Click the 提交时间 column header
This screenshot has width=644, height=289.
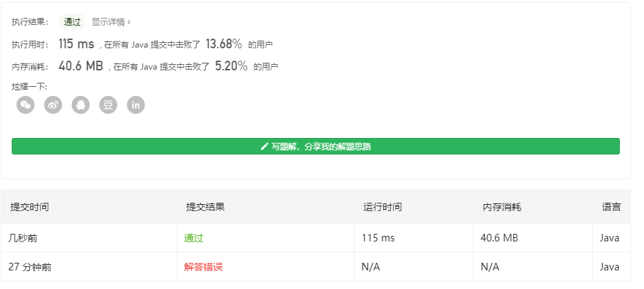[x=29, y=207]
